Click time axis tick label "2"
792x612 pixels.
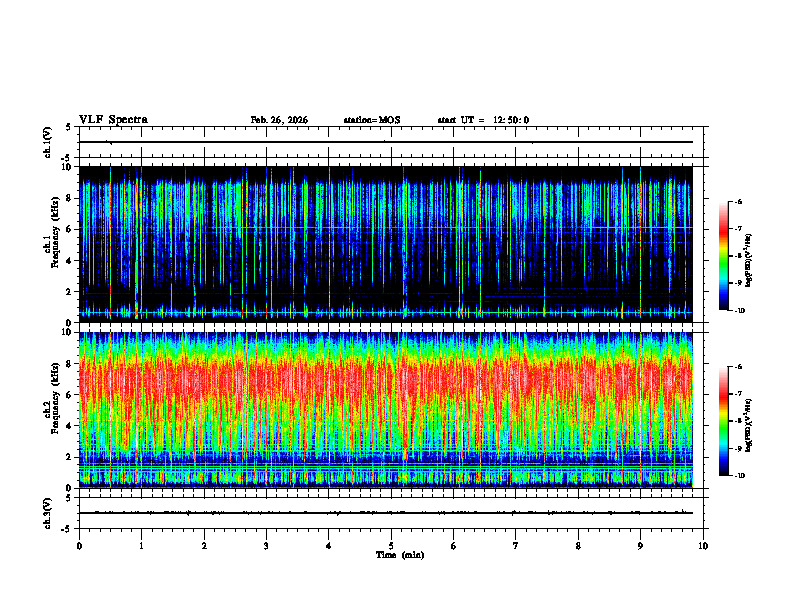204,546
